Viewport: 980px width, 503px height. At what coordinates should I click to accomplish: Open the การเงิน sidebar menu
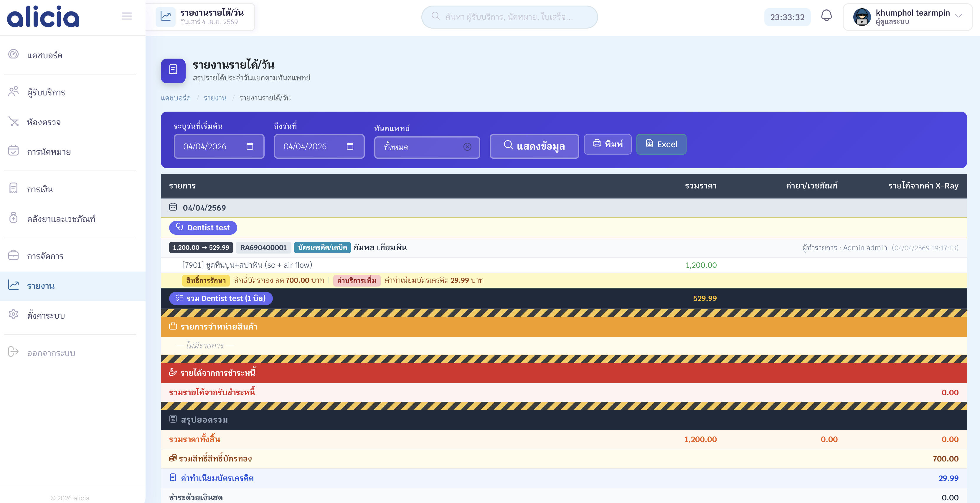click(40, 189)
